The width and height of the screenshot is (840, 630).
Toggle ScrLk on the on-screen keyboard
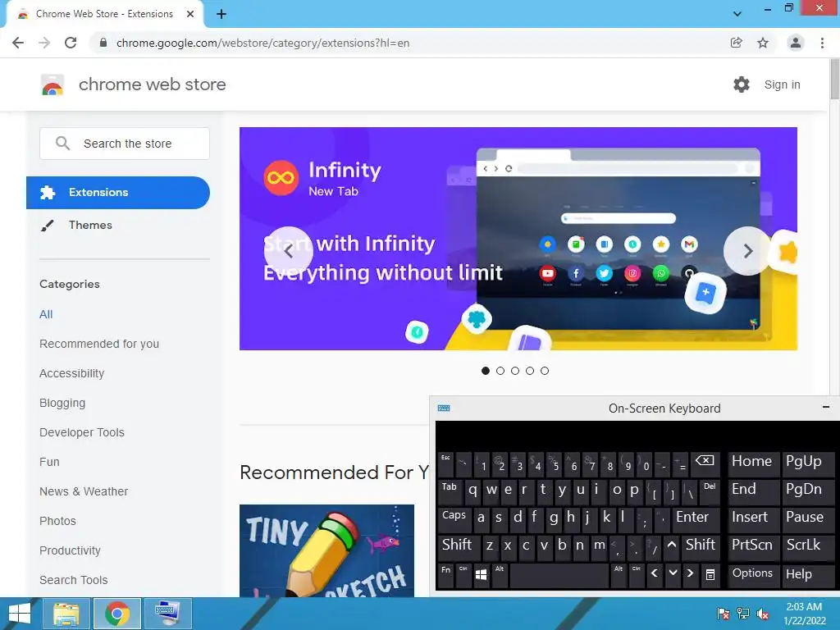[807, 546]
